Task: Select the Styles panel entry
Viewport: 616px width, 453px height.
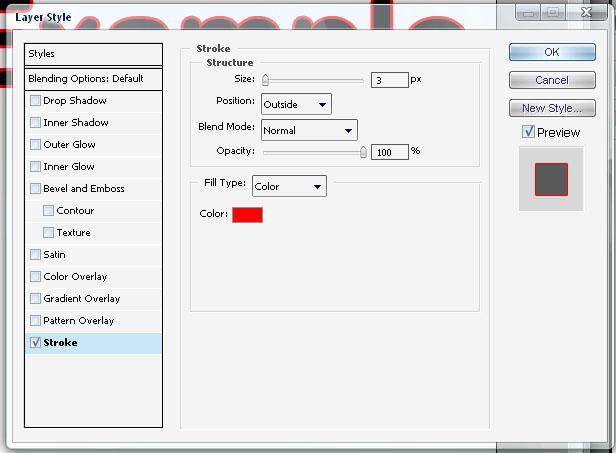Action: point(94,54)
